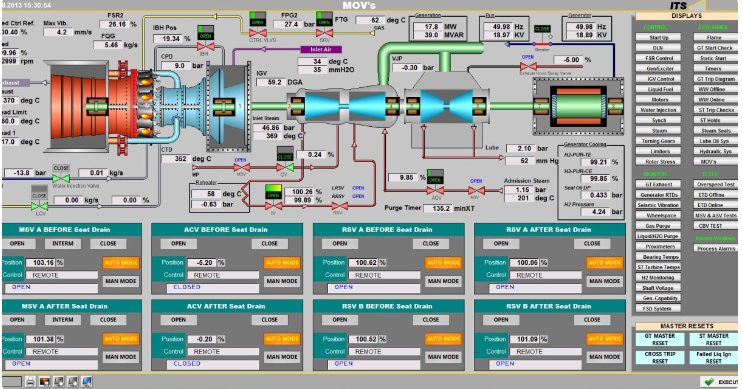The height and width of the screenshot is (389, 742).
Task: Enable AUTO MODE for RSV A BEFORE Seat Drain
Action: click(x=443, y=263)
